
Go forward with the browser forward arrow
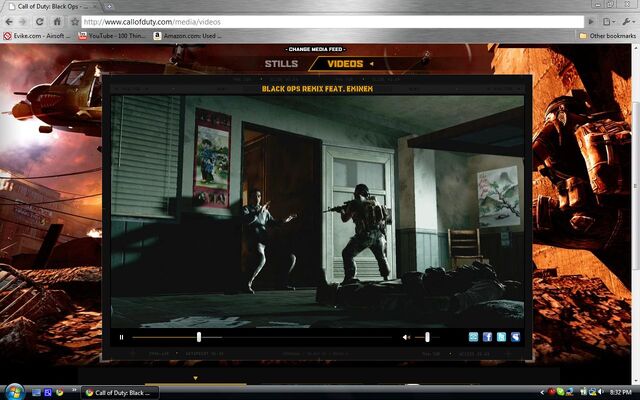click(23, 22)
